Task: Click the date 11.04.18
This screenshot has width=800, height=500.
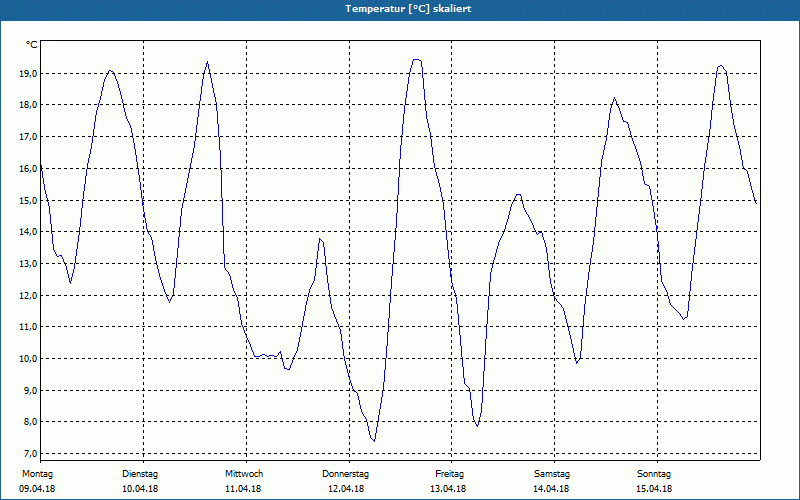Action: [243, 489]
